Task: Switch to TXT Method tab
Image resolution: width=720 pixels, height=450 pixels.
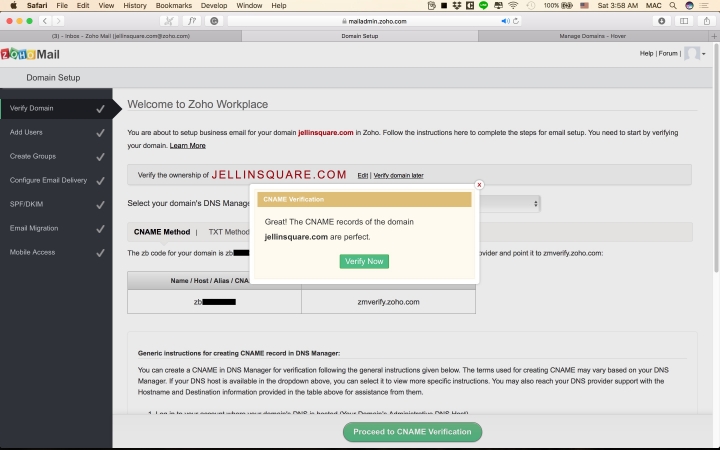Action: click(229, 232)
